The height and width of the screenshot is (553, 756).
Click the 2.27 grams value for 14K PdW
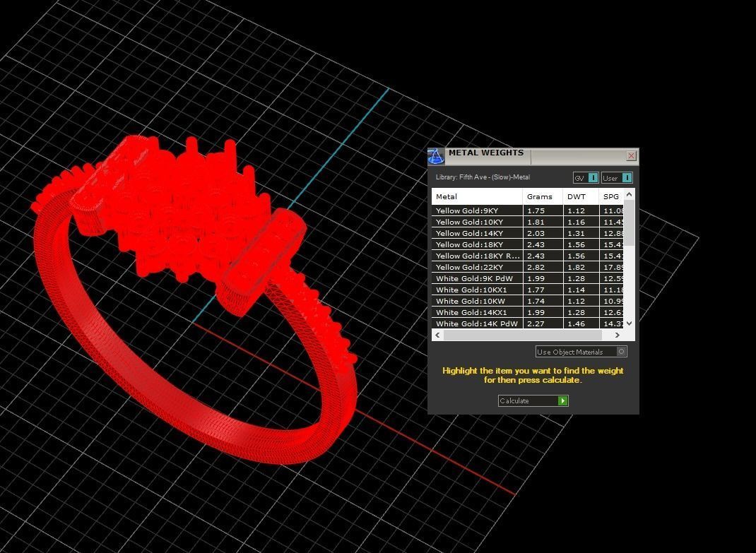tap(536, 323)
